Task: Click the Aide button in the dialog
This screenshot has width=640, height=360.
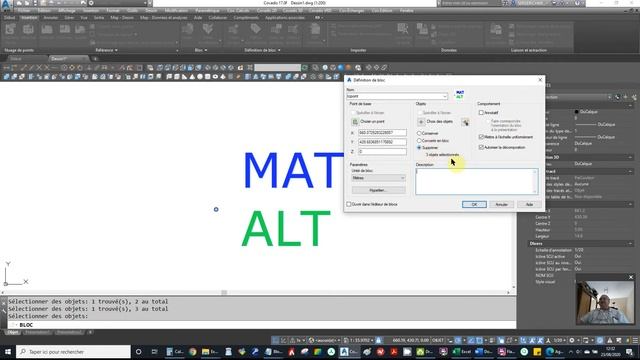Action: 529,204
